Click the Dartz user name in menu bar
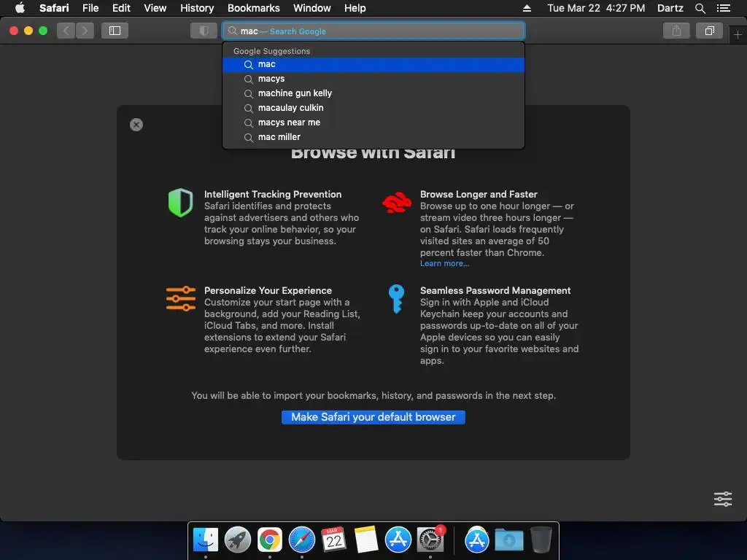The width and height of the screenshot is (747, 560). 670,8
